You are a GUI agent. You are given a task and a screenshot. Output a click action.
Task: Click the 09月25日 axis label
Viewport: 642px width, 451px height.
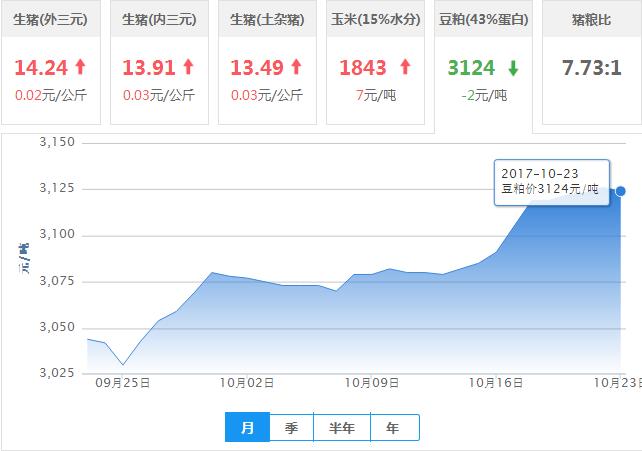123,383
